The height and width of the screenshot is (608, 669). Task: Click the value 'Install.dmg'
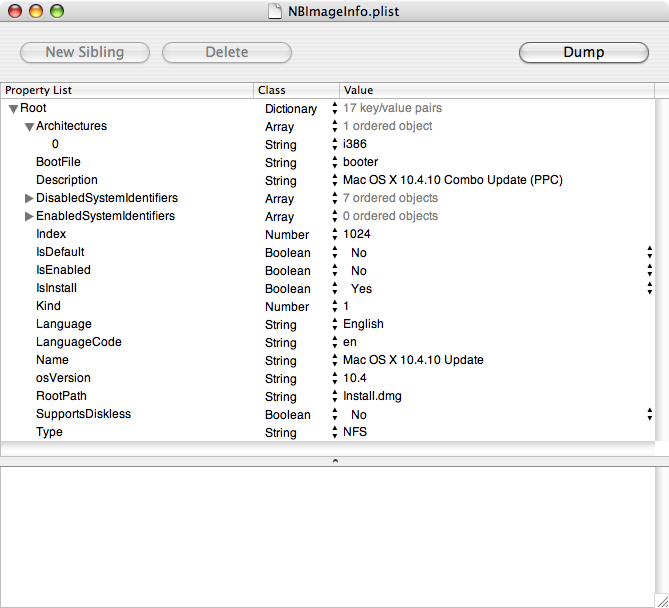click(372, 396)
